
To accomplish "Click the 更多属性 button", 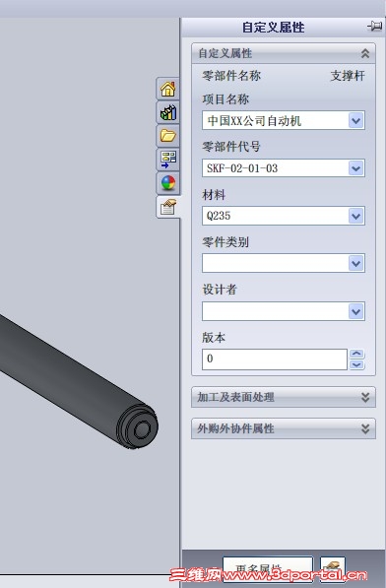I will (x=268, y=568).
